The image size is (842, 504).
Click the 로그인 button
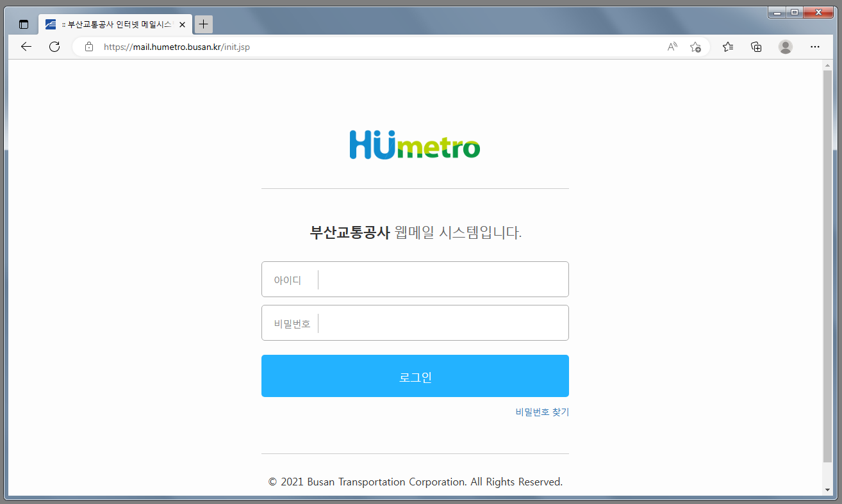point(415,376)
